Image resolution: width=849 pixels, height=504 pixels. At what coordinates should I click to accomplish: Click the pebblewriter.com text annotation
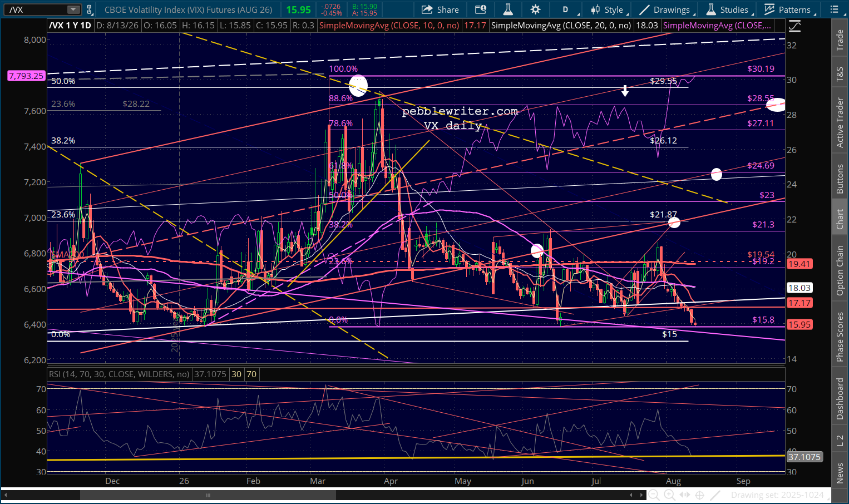click(x=460, y=111)
